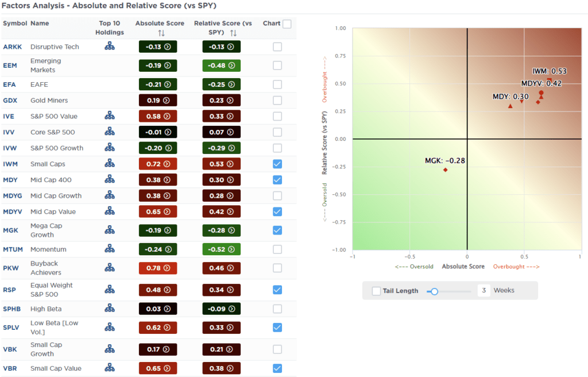The image size is (588, 377).
Task: View IVE top 10 holdings icon
Action: pos(110,116)
